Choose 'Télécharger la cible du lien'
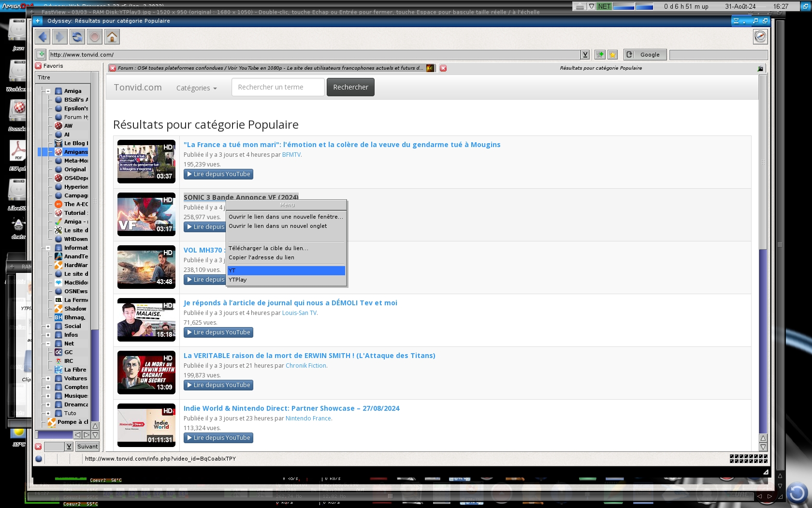This screenshot has width=812, height=508. pyautogui.click(x=286, y=248)
